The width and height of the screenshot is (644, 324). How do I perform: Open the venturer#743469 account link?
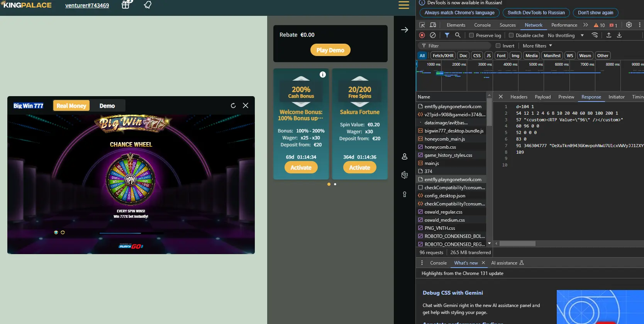point(87,5)
